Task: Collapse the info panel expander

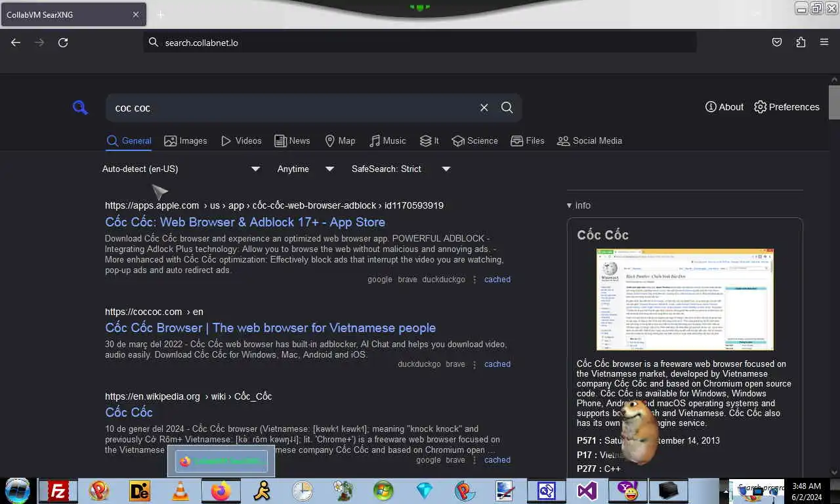Action: pos(579,205)
